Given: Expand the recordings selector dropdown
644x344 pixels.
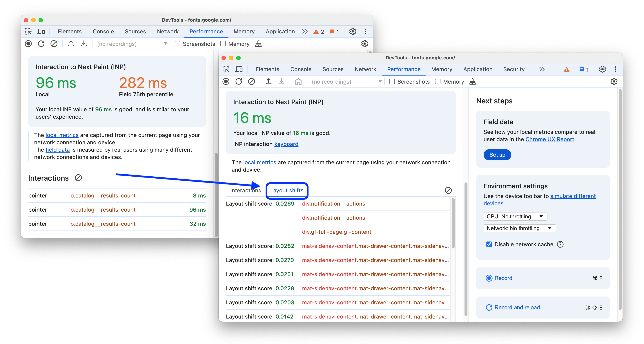Looking at the screenshot, I should click(379, 82).
